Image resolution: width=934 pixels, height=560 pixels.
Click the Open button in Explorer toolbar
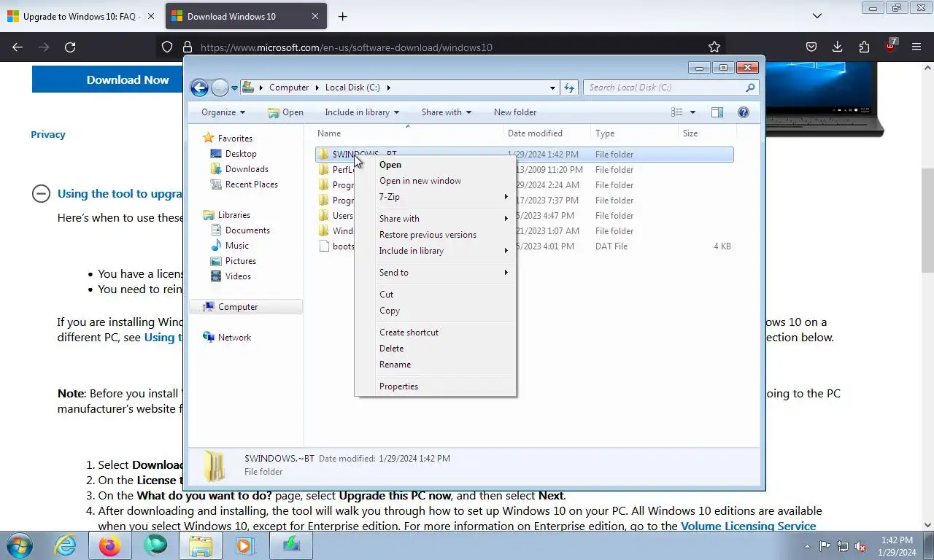pyautogui.click(x=285, y=112)
